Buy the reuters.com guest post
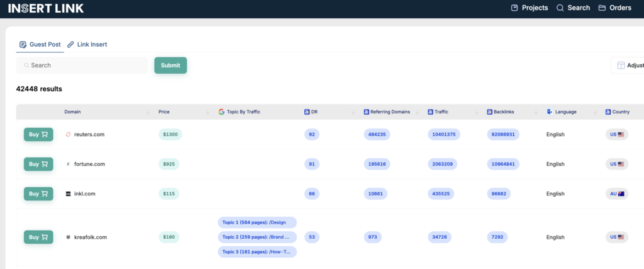644x269 pixels. tap(38, 135)
